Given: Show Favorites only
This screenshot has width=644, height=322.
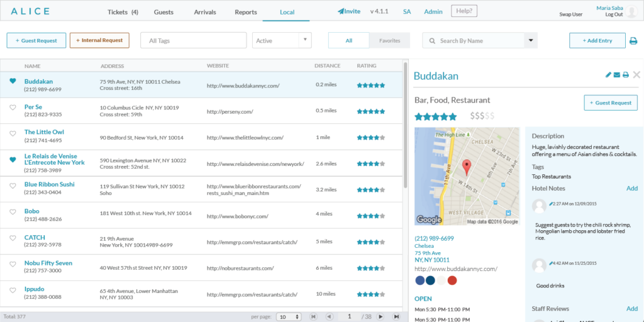Looking at the screenshot, I should pyautogui.click(x=390, y=41).
